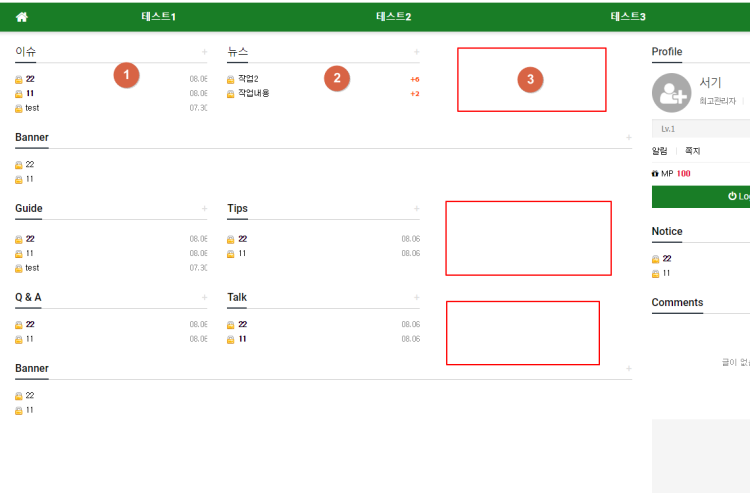750x493 pixels.
Task: Open the test post under 이슈
Action: pos(32,108)
